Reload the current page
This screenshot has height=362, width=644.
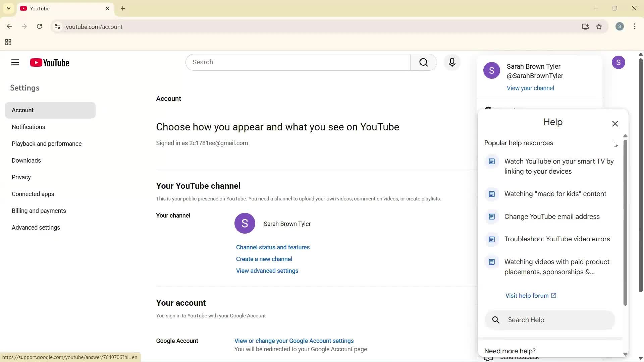39,26
